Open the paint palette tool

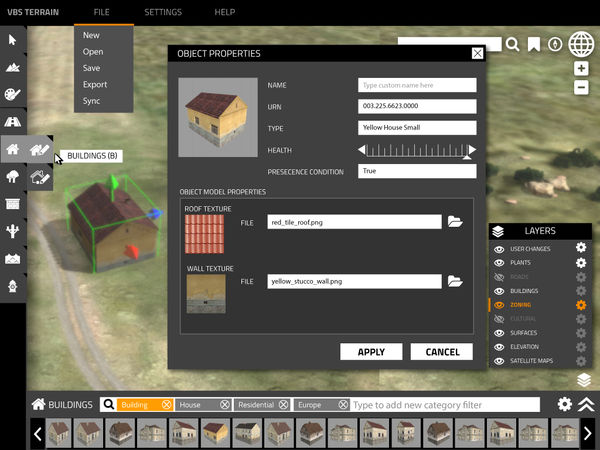pyautogui.click(x=13, y=95)
